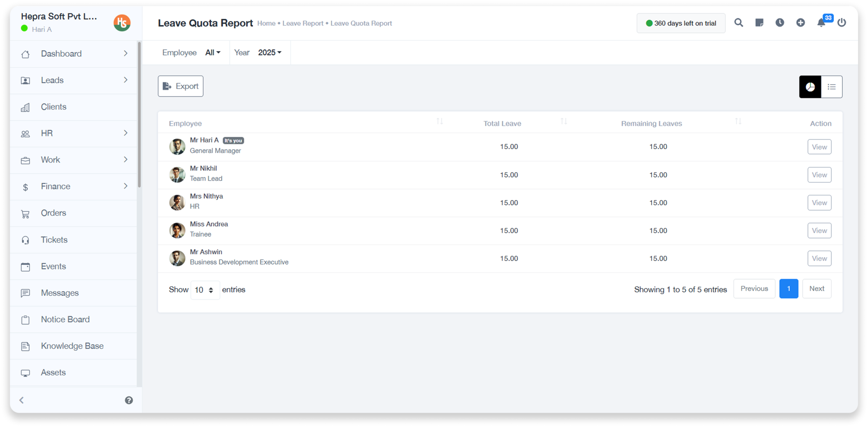Open the Employee filter dropdown
The width and height of the screenshot is (868, 427).
tap(212, 53)
